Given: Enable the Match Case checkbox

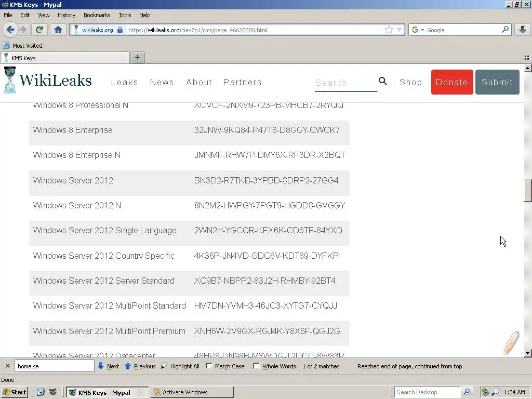Looking at the screenshot, I should point(209,366).
